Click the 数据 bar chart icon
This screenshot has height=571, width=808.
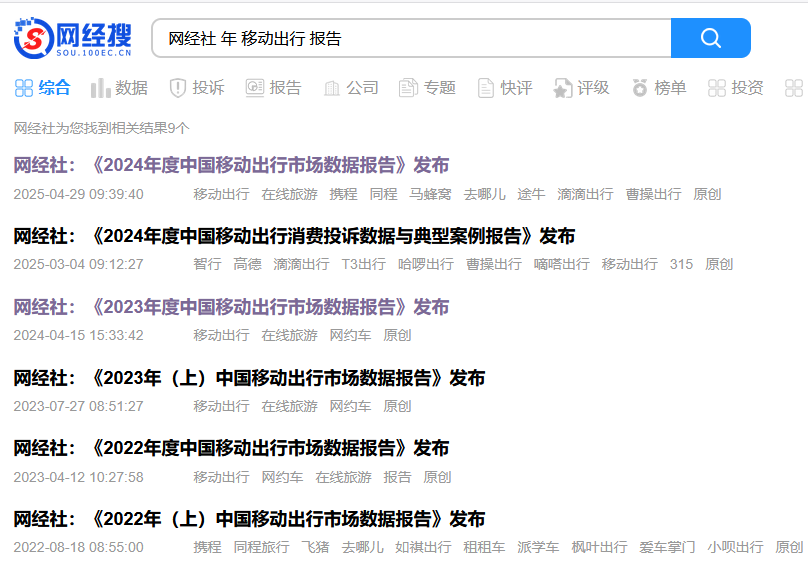point(100,88)
